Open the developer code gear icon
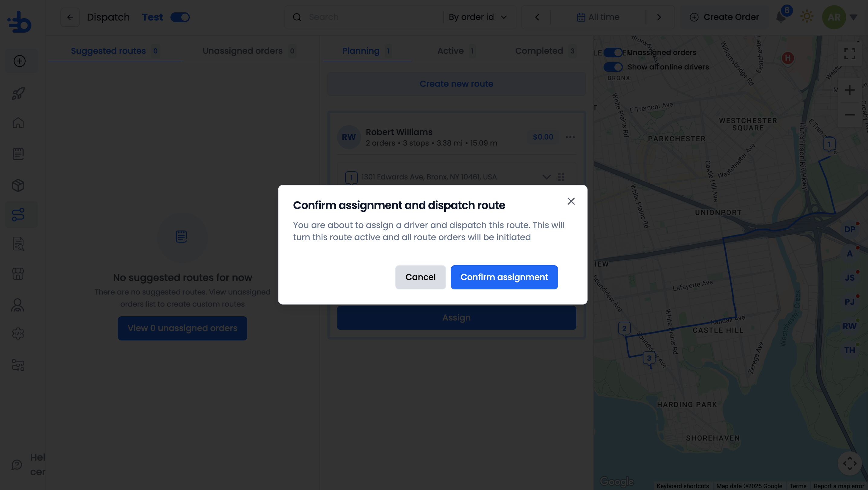 coord(18,334)
